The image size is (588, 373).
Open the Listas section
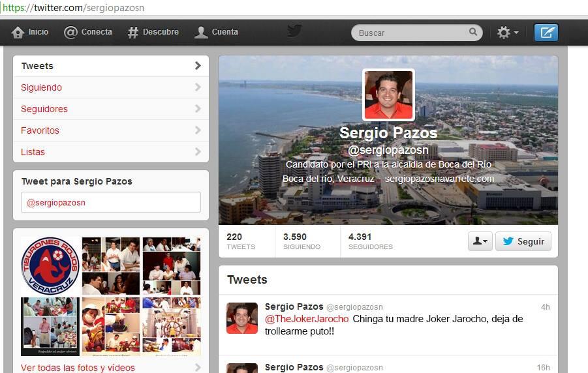coord(111,152)
